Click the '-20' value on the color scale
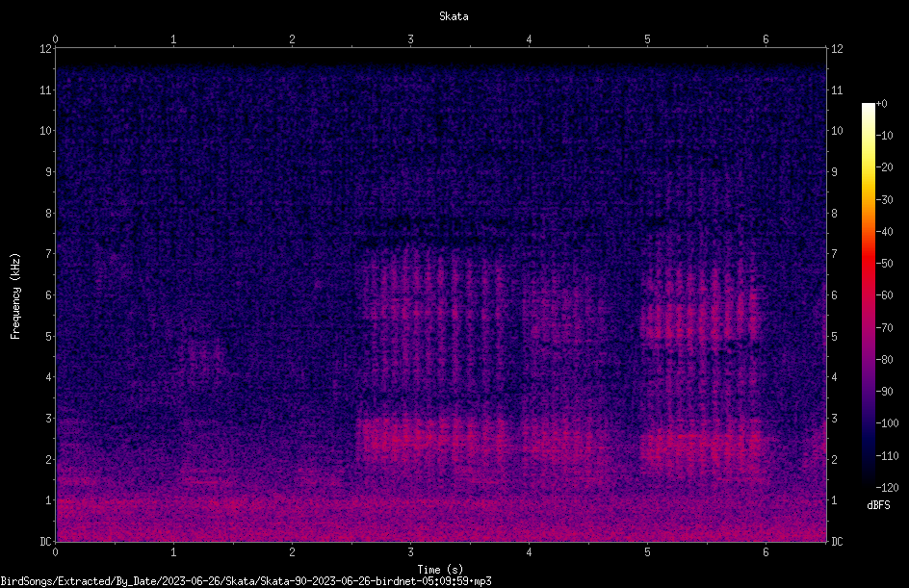Image resolution: width=909 pixels, height=588 pixels. coord(885,167)
